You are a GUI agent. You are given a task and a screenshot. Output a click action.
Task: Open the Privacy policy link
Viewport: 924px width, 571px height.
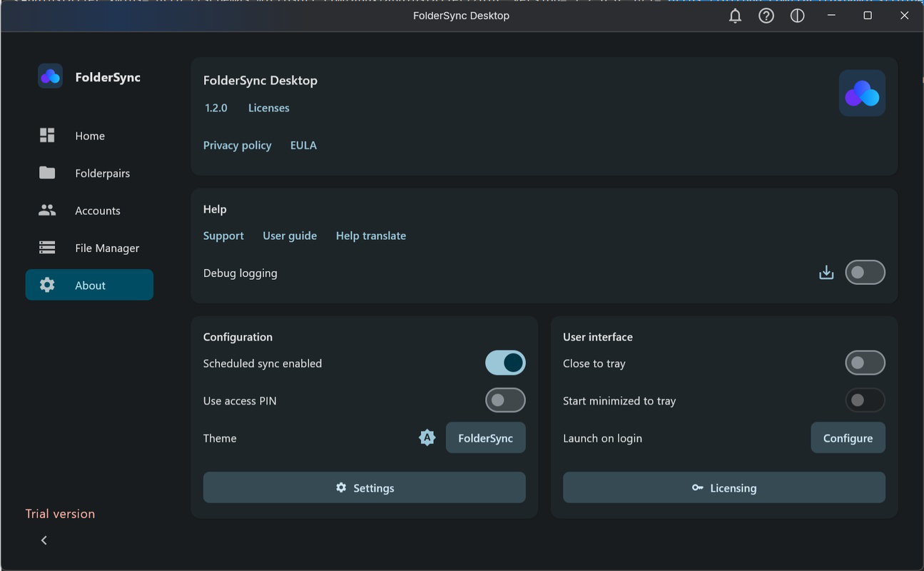point(238,145)
